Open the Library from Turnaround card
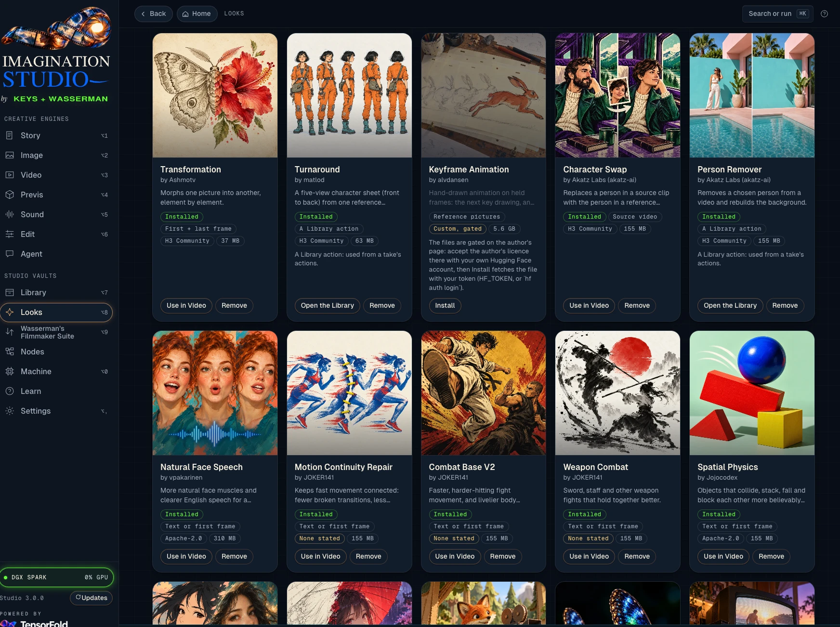This screenshot has width=840, height=627. pyautogui.click(x=328, y=305)
